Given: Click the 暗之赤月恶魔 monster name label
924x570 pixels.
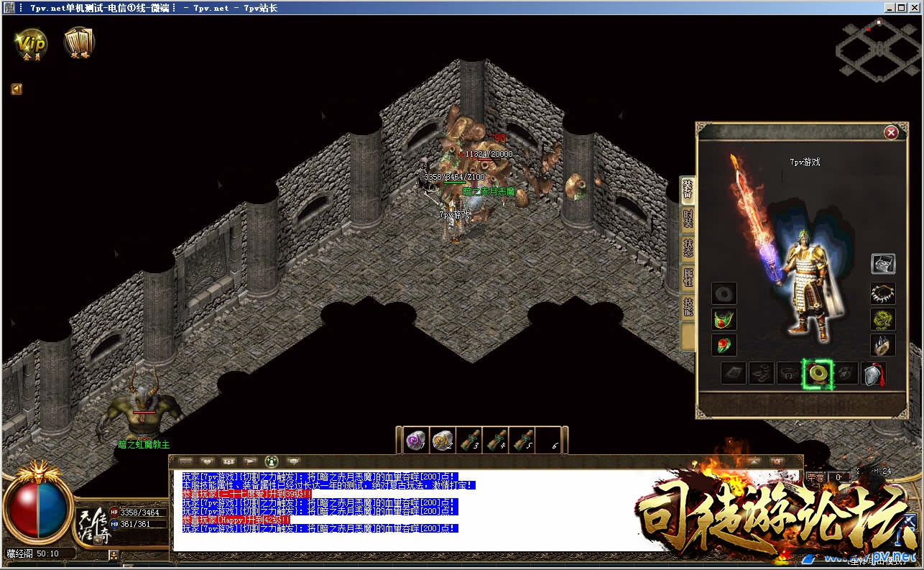Looking at the screenshot, I should coord(489,192).
